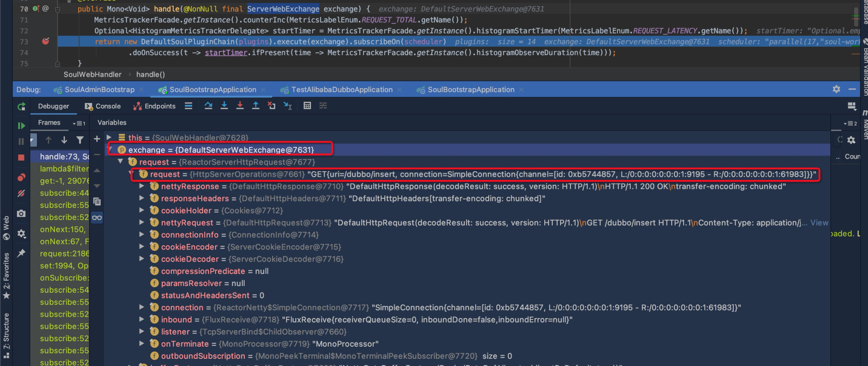
Task: Open the Debug tool window settings gear
Action: point(836,89)
